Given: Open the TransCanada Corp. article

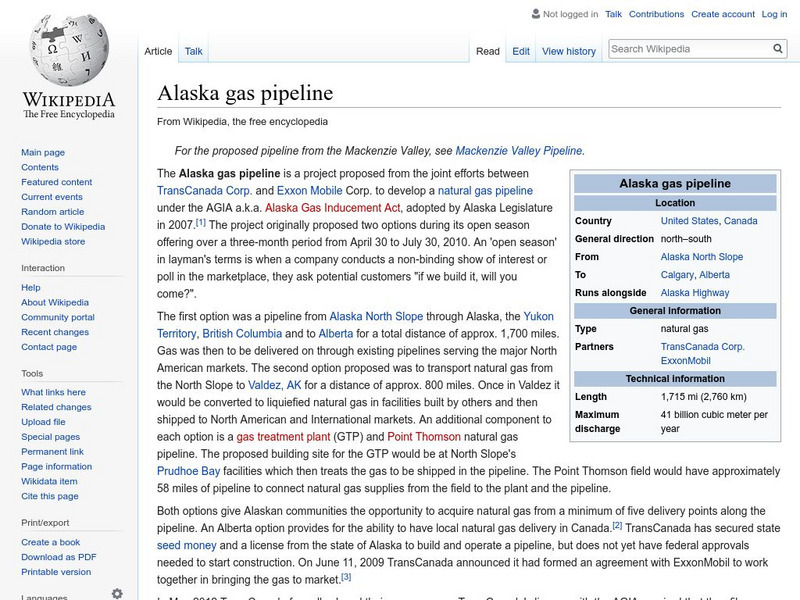Looking at the screenshot, I should tap(207, 188).
